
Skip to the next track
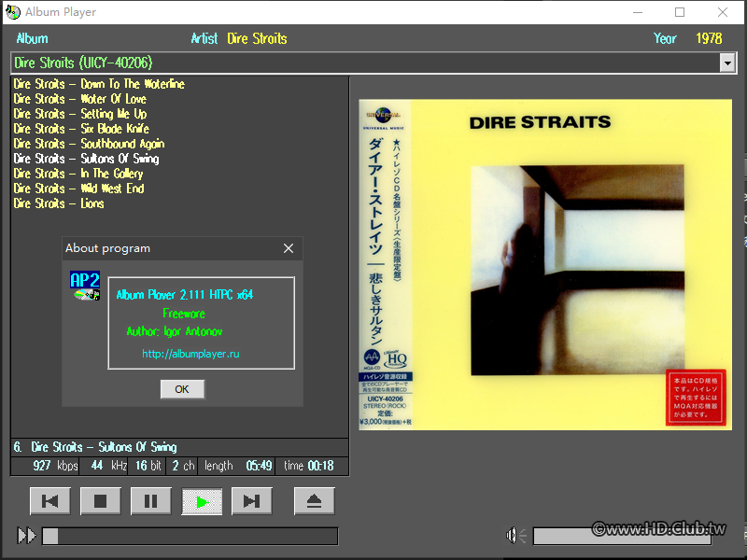coord(251,501)
